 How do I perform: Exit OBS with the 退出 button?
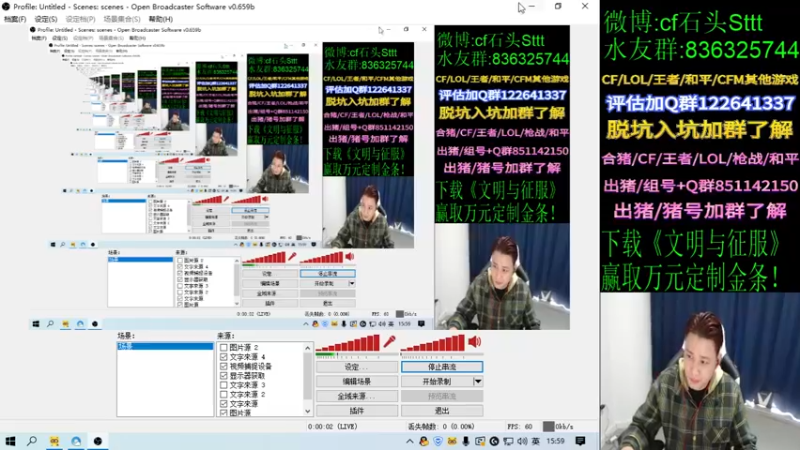442,411
